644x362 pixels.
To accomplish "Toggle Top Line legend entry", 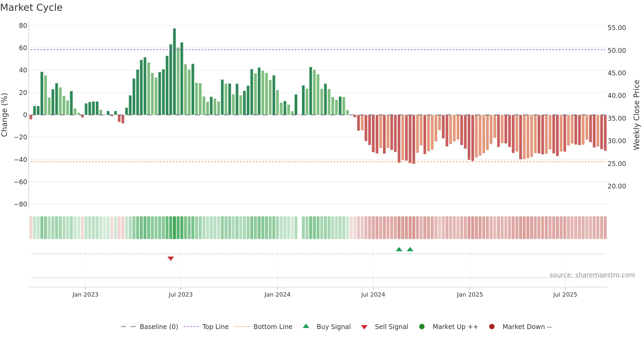I will pyautogui.click(x=206, y=327).
